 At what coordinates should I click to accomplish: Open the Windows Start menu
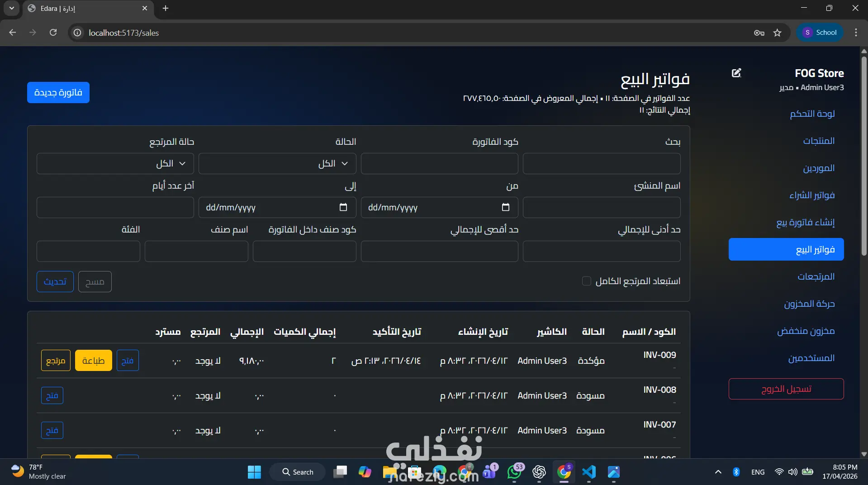(x=254, y=472)
